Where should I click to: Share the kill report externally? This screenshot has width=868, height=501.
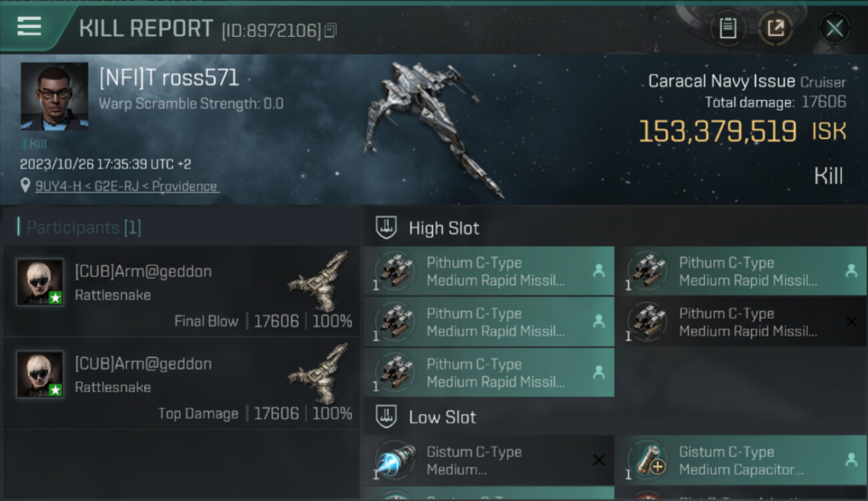(775, 28)
